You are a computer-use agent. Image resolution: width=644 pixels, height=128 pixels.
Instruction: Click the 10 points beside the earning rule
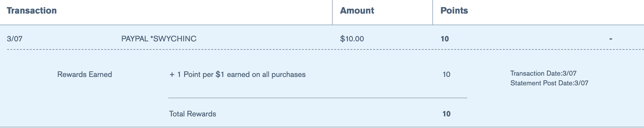(446, 74)
